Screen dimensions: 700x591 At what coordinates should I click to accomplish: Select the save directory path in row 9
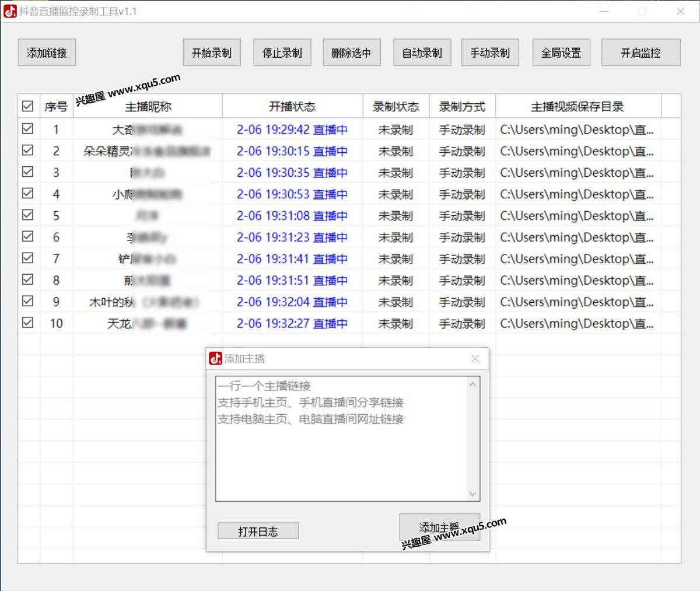[x=577, y=302]
